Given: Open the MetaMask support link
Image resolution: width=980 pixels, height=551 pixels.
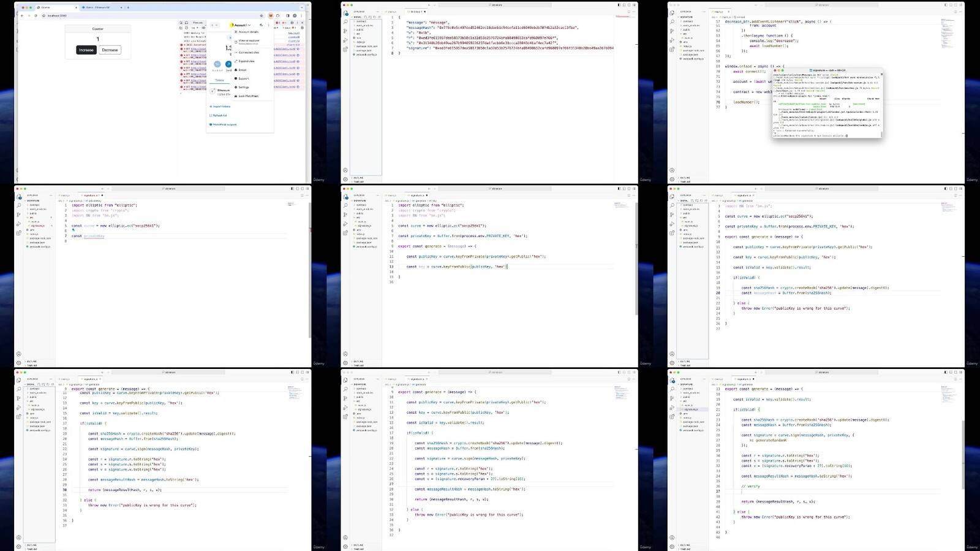Looking at the screenshot, I should click(224, 124).
